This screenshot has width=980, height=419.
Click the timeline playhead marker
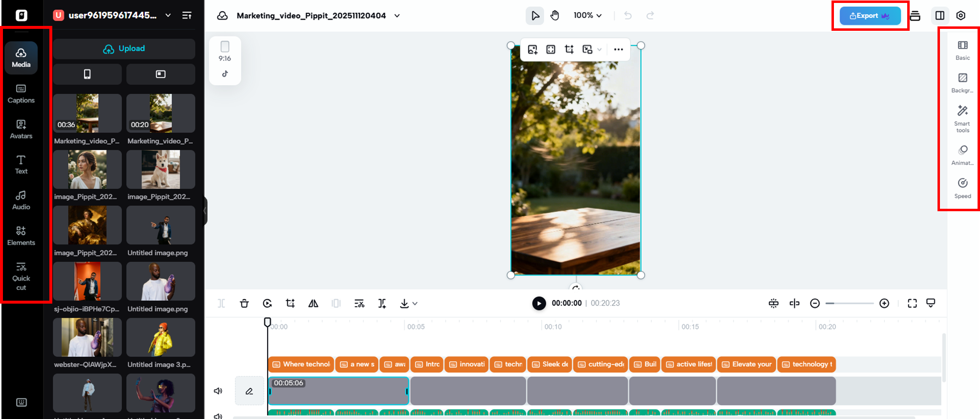click(267, 322)
